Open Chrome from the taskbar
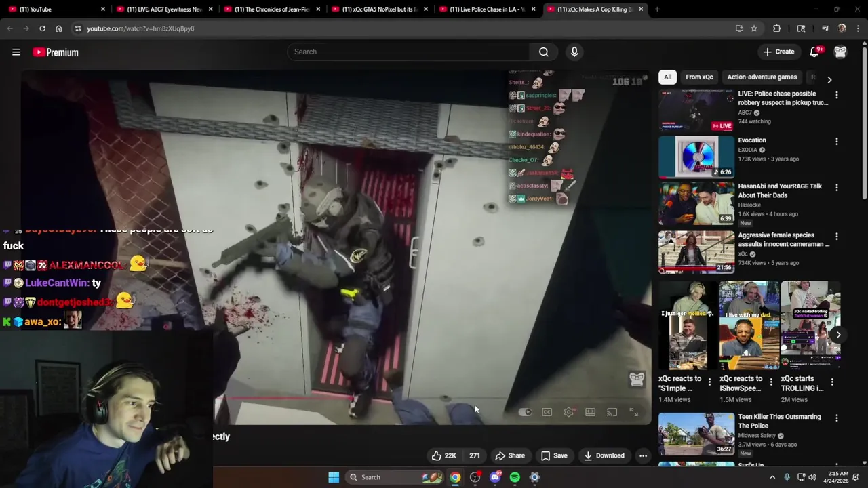 click(455, 477)
